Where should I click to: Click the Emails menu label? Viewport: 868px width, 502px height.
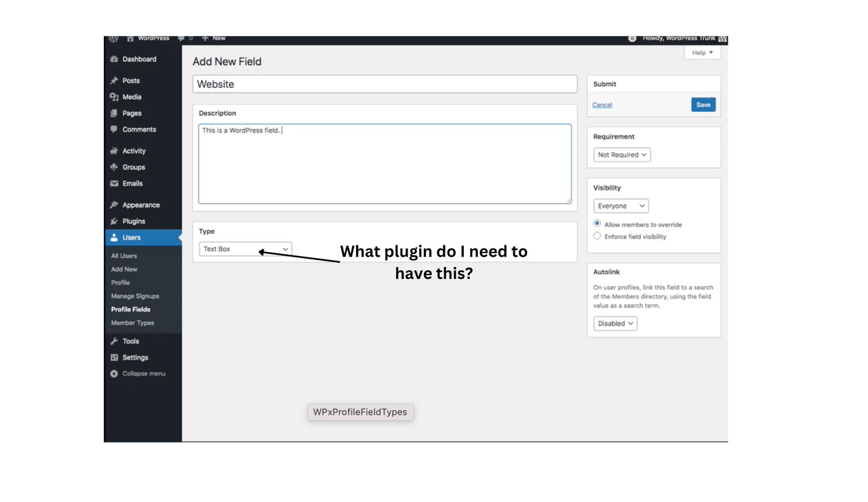[132, 184]
